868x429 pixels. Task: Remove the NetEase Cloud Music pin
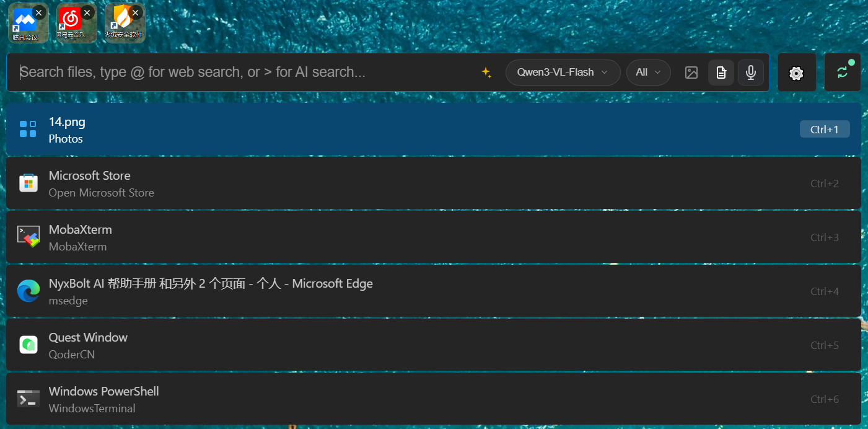(87, 12)
